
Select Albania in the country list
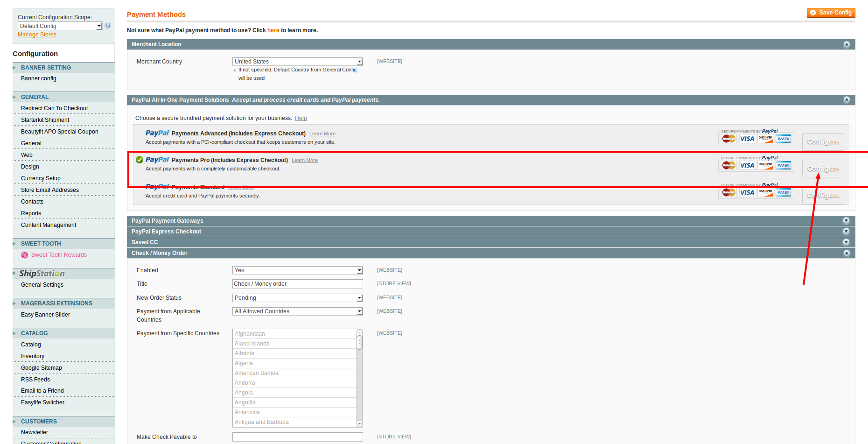(294, 353)
